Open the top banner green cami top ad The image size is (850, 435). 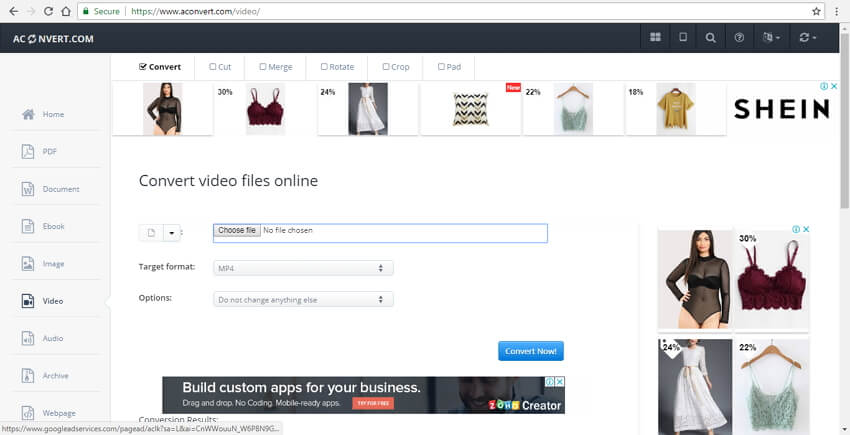573,108
